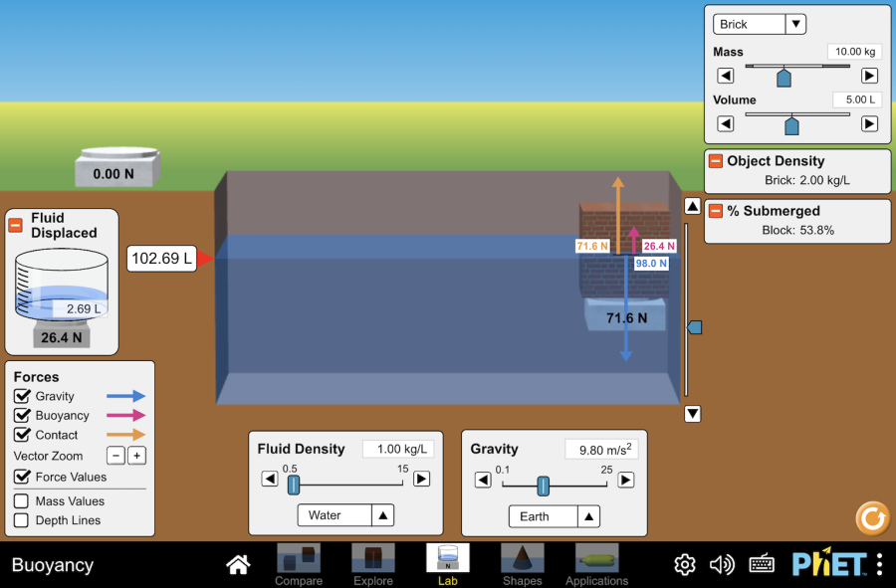The width and height of the screenshot is (896, 588).
Task: Open the PhET options menu
Action: [879, 565]
